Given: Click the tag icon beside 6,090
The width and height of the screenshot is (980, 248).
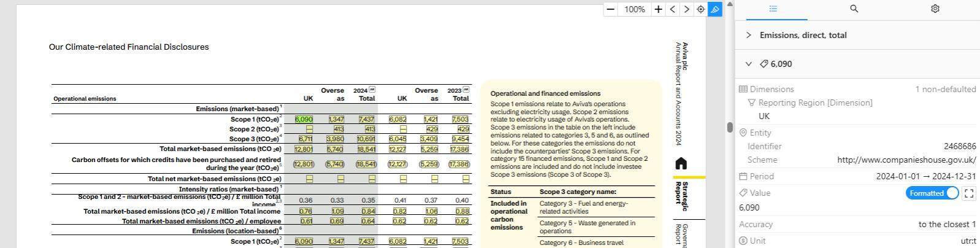Looking at the screenshot, I should pyautogui.click(x=764, y=64).
